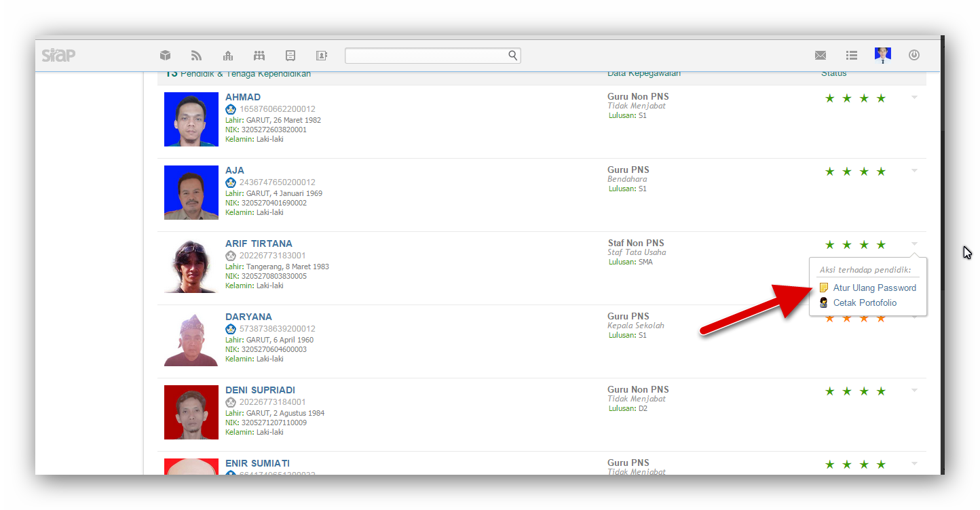The width and height of the screenshot is (980, 510).
Task: Open the people group icon in toolbar
Action: coord(259,56)
